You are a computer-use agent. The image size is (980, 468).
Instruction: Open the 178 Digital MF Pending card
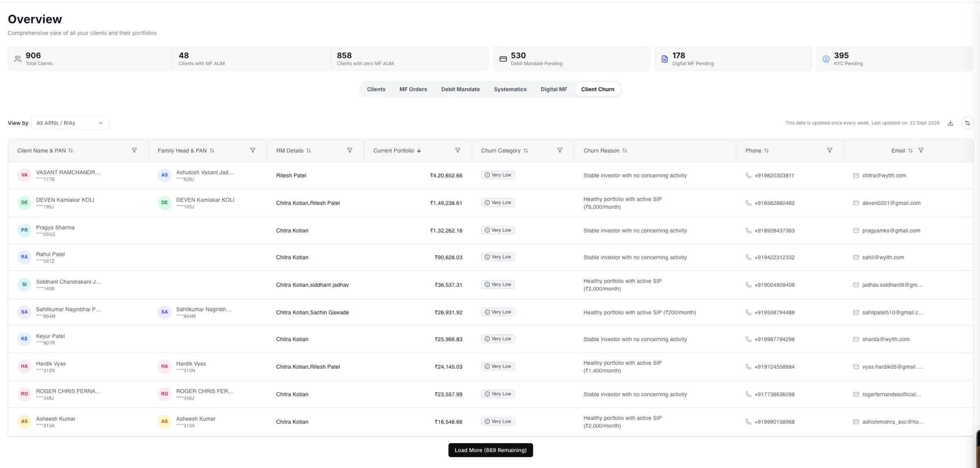point(733,59)
